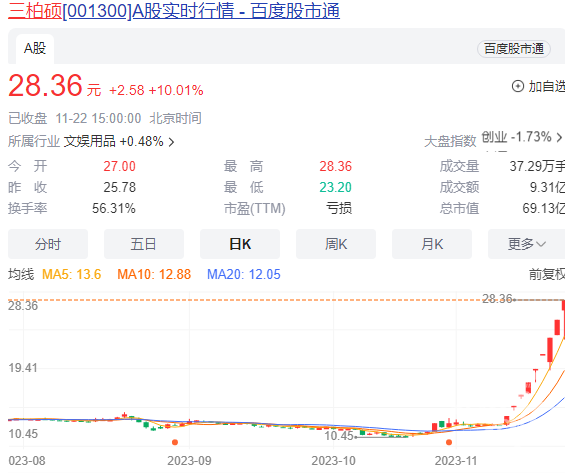Select the 日K chart tab

pyautogui.click(x=240, y=244)
